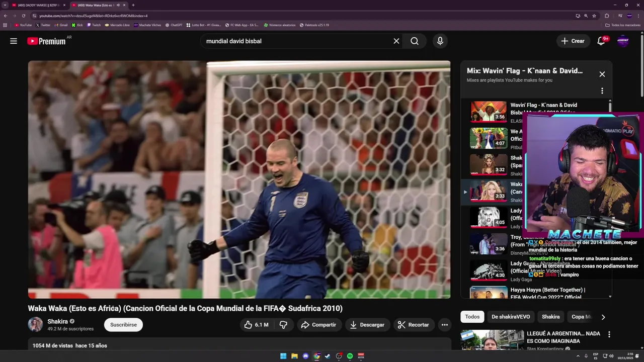Subscribe to Shakira with Suscribirse

click(123, 325)
